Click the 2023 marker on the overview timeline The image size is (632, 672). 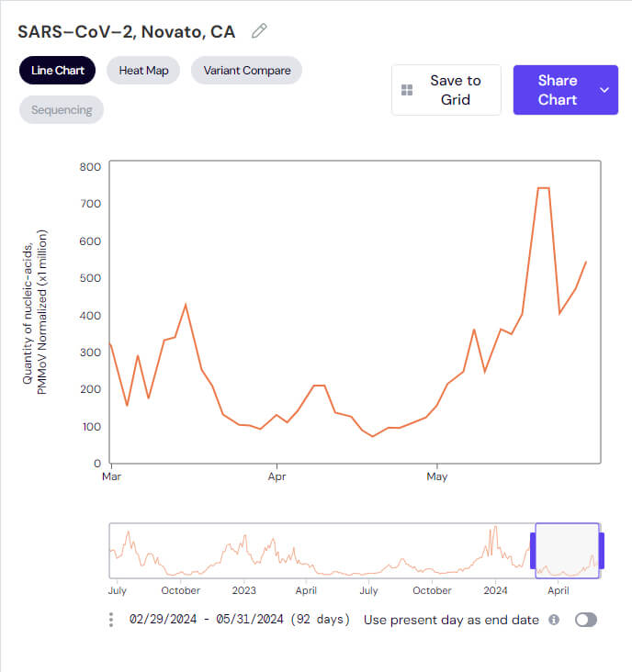tap(244, 590)
